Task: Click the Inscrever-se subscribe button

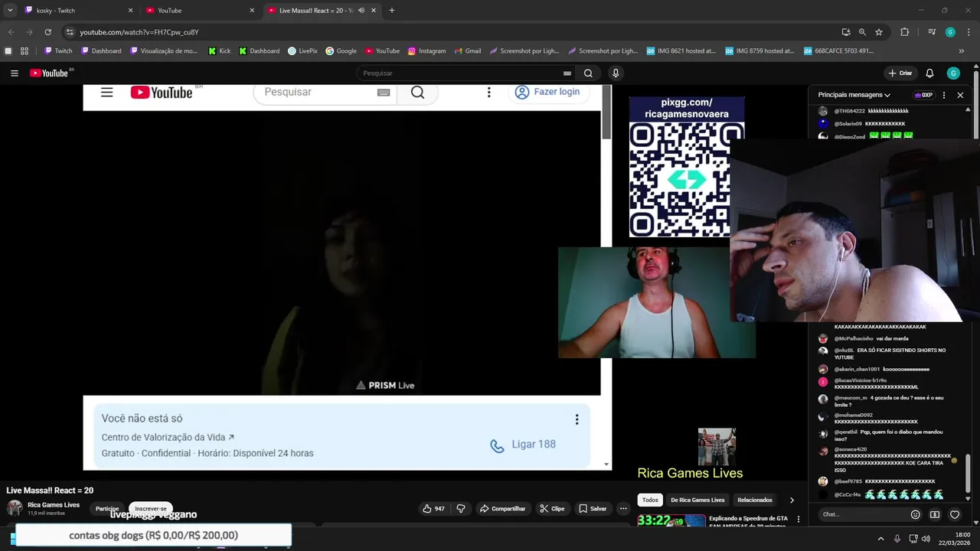Action: (151, 508)
